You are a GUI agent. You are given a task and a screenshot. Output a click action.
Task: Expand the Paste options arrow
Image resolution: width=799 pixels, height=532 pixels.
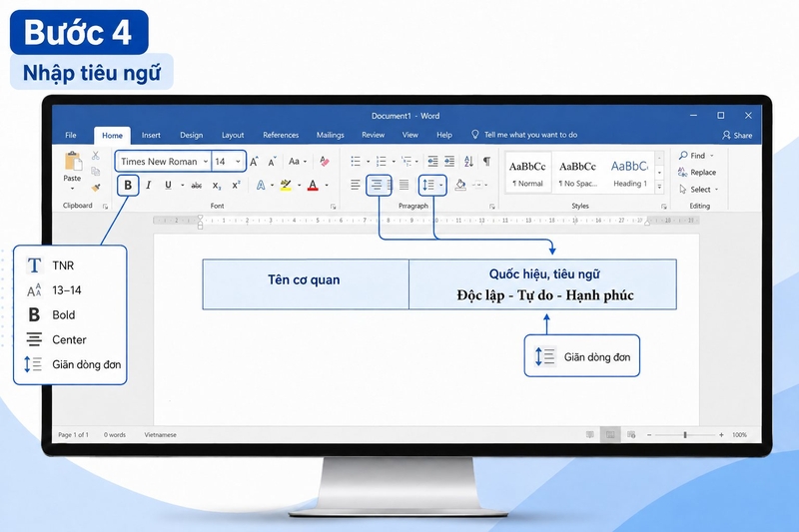pyautogui.click(x=72, y=189)
